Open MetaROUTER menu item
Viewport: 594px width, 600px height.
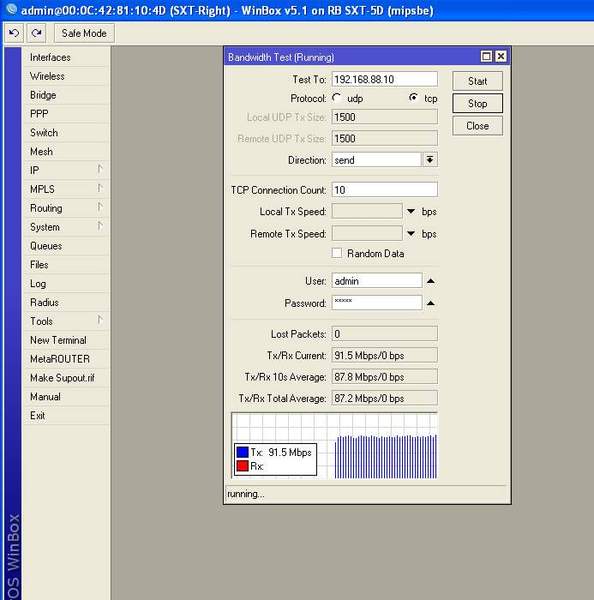point(67,359)
